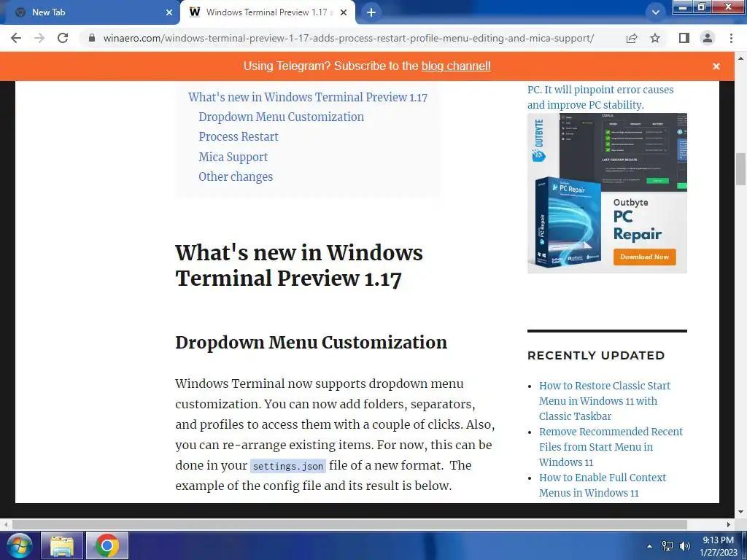This screenshot has height=560, width=747.
Task: Open the side panel icon
Action: (684, 38)
